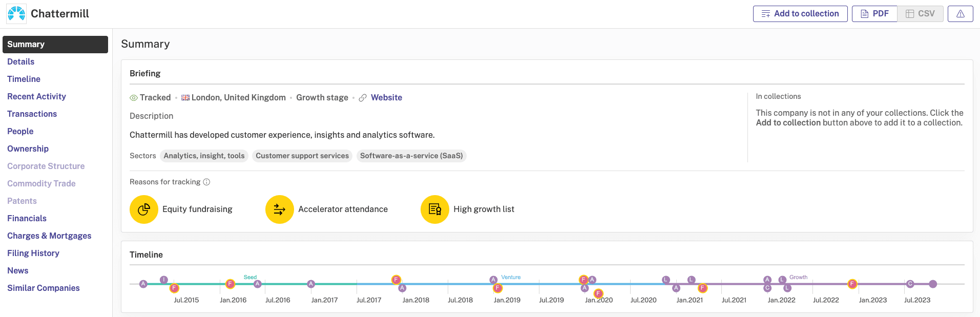
Task: Open the Details section
Action: (20, 62)
